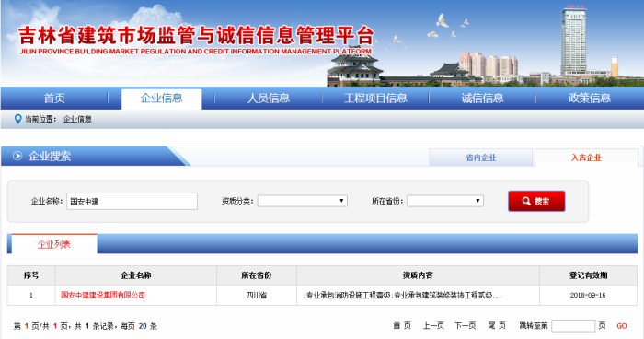
Task: Open the 国安中建建设集团有限公司 company link
Action: [x=103, y=295]
